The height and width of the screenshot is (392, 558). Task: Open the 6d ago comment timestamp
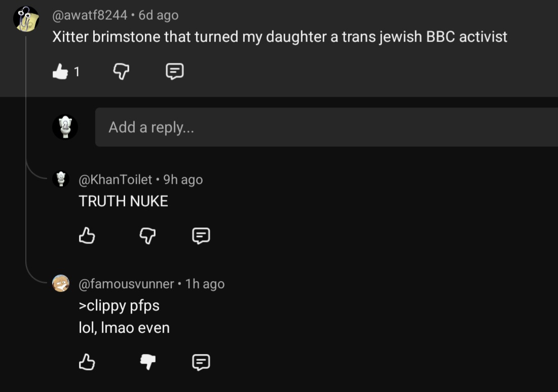click(x=159, y=15)
